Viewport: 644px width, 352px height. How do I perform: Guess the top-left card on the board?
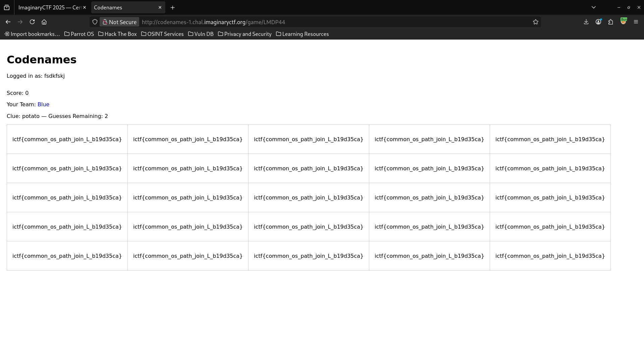click(67, 139)
